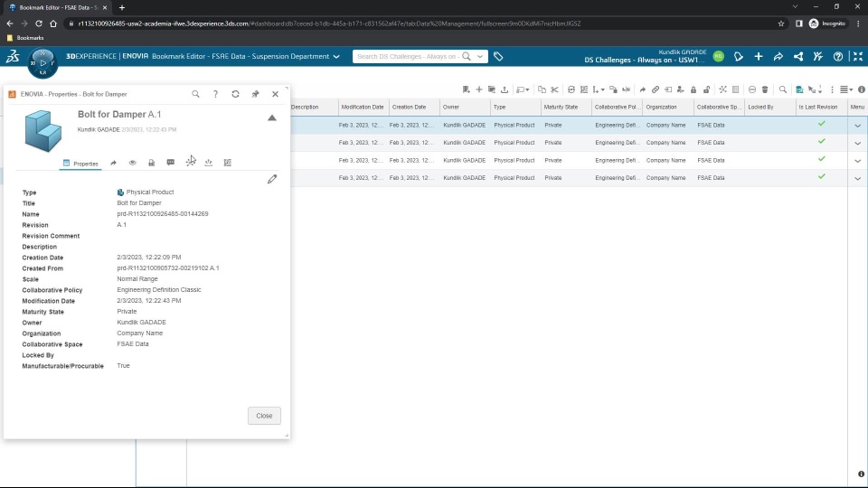Click the Cut scissors icon
Image resolution: width=868 pixels, height=488 pixels.
point(554,89)
